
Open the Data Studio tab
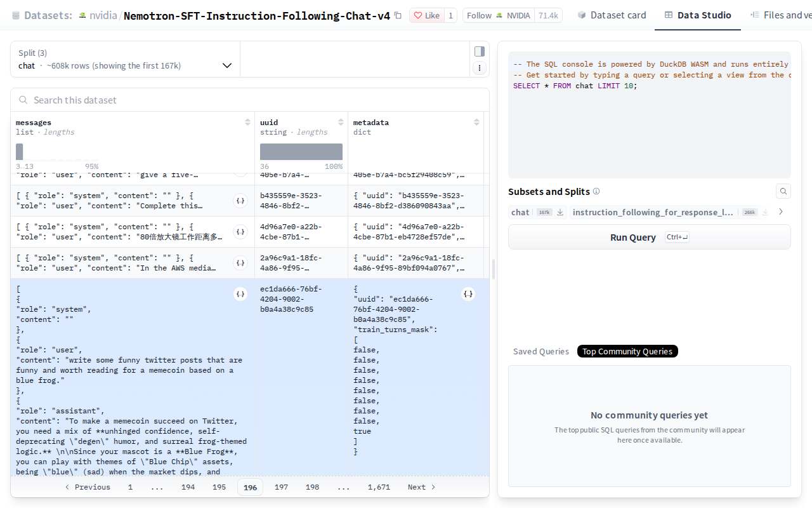coord(698,15)
